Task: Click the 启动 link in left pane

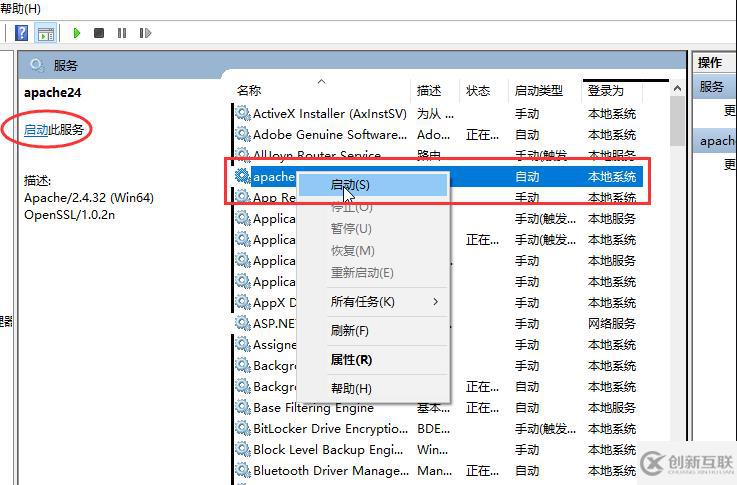Action: 36,129
